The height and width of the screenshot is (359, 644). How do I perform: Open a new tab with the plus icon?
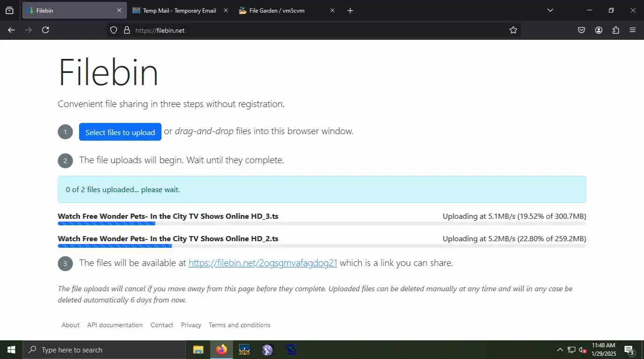click(x=350, y=10)
